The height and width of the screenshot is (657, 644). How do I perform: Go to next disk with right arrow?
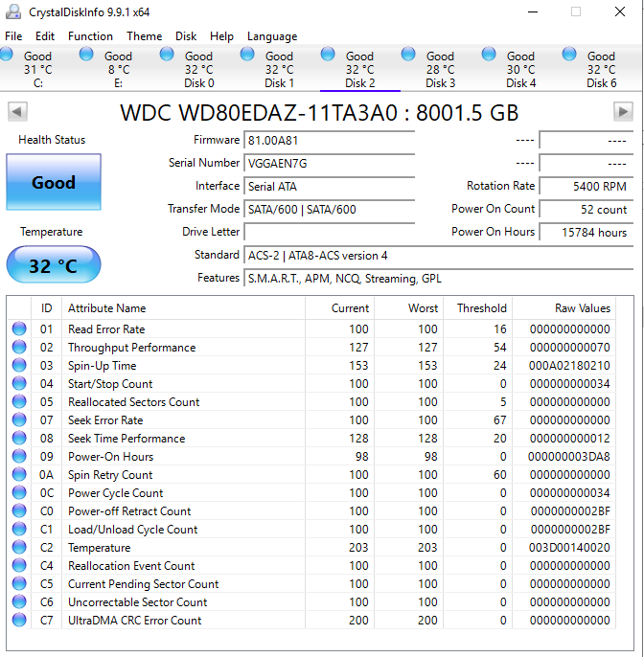[x=623, y=112]
